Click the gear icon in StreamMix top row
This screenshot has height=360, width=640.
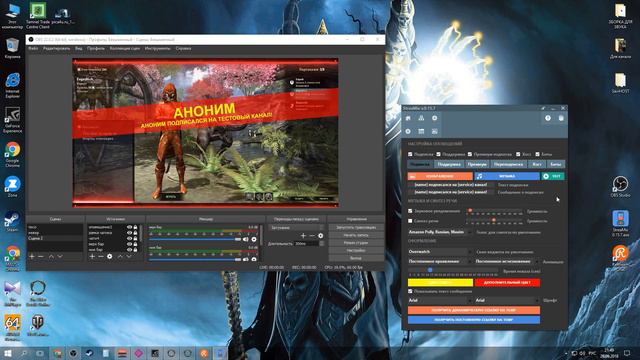point(435,118)
